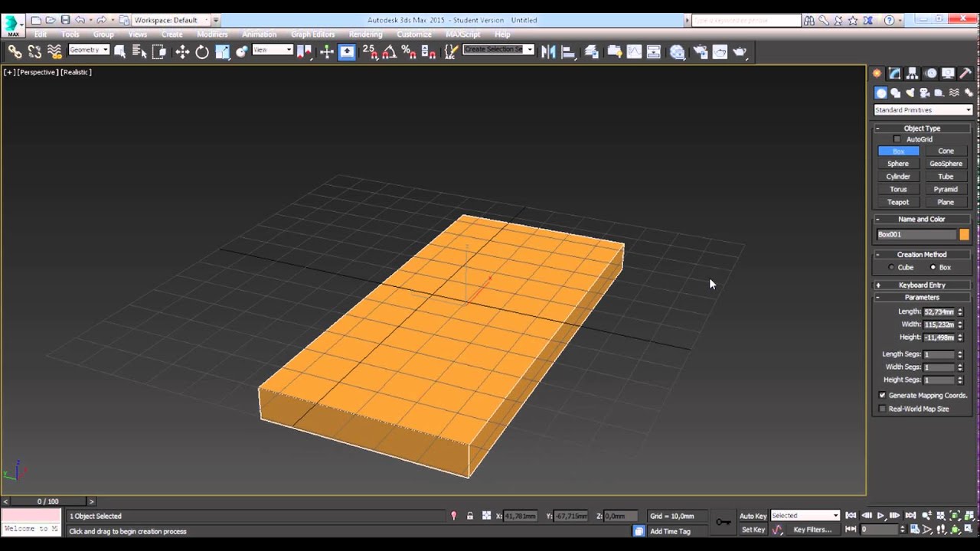The image size is (980, 551).
Task: Open the Modifiers menu
Action: 212,34
